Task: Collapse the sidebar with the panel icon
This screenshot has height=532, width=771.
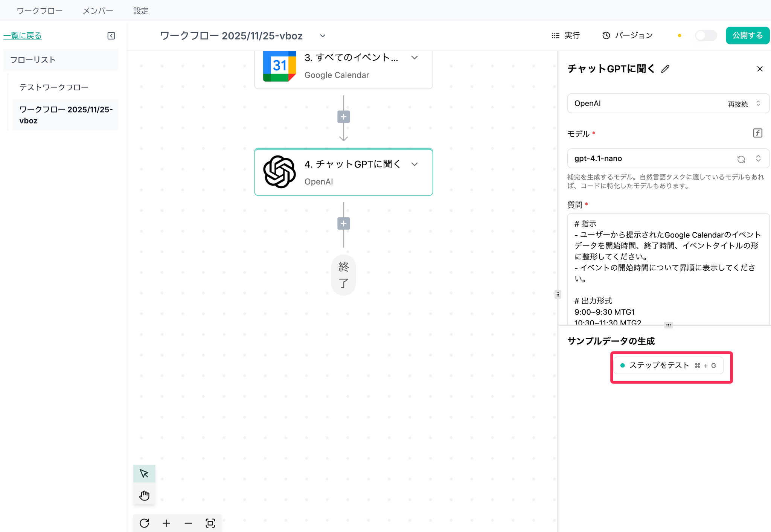Action: [x=111, y=36]
